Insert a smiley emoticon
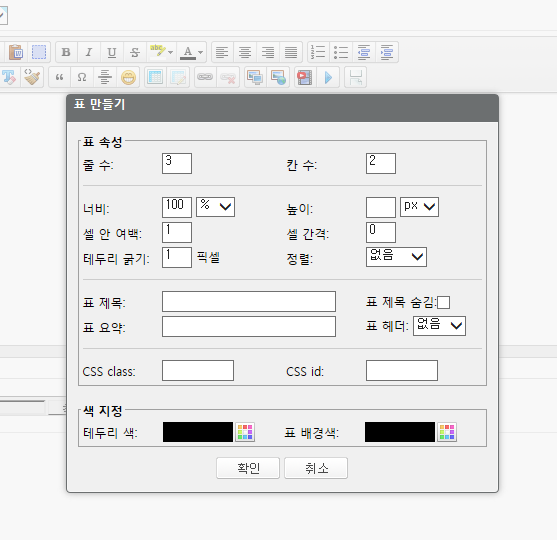The image size is (557, 540). tap(128, 77)
